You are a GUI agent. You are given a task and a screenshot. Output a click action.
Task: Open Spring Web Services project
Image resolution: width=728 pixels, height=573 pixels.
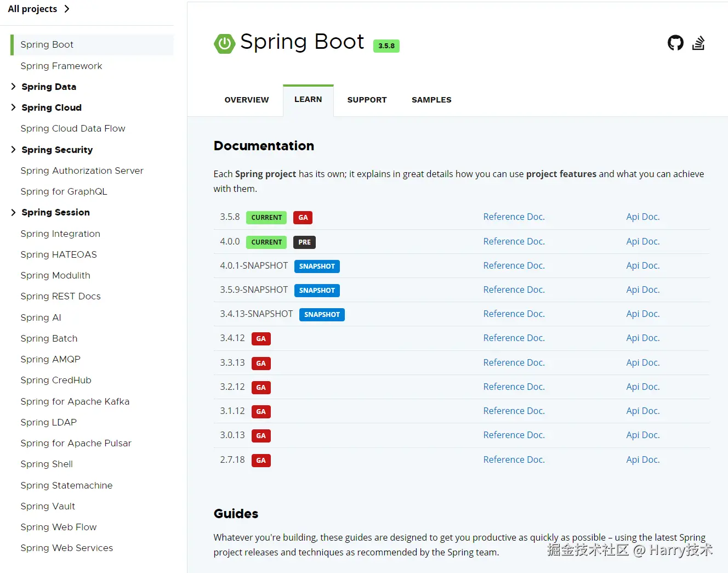tap(67, 548)
